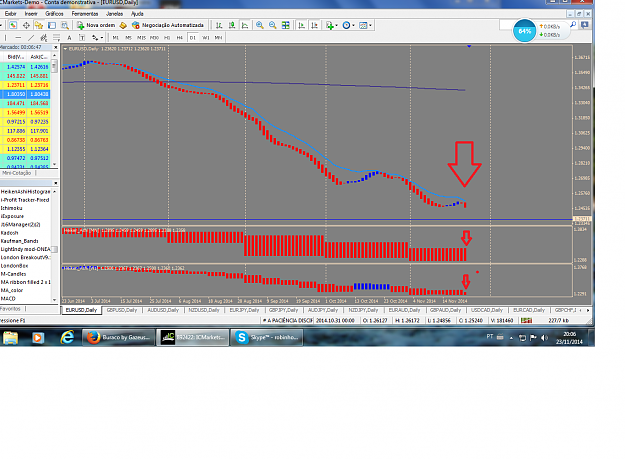Select MACD indicator in the Navigator

(8, 298)
